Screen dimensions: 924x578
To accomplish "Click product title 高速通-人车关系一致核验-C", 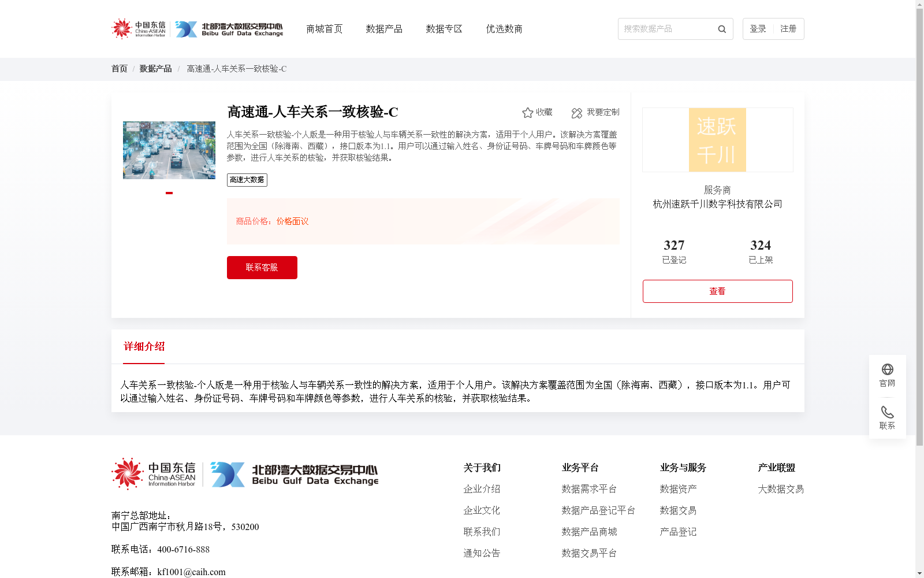I will point(312,112).
